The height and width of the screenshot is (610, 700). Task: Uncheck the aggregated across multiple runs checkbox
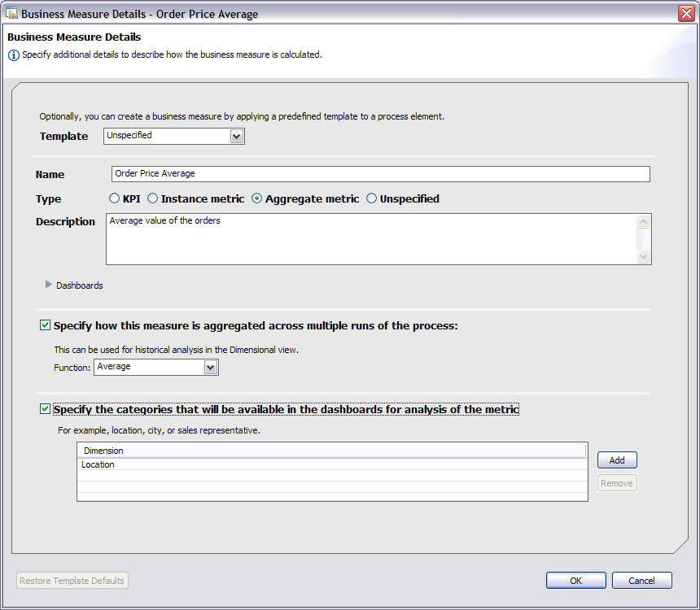[x=45, y=325]
